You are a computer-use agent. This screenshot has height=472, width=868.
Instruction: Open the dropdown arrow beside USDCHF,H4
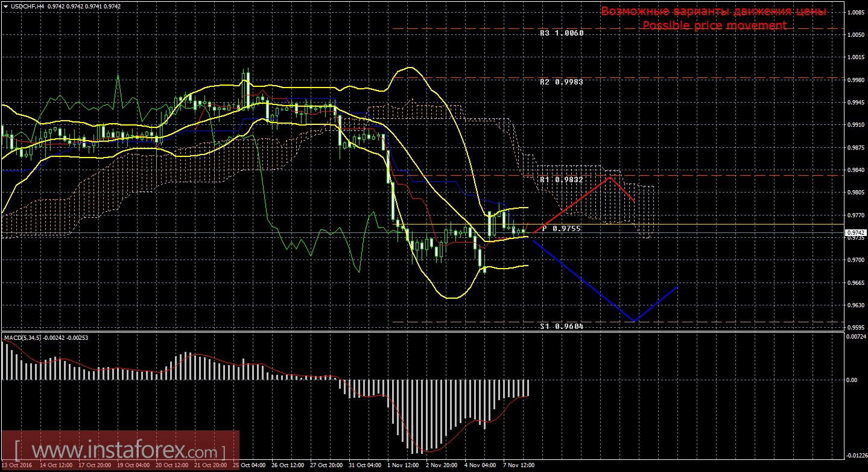click(5, 5)
